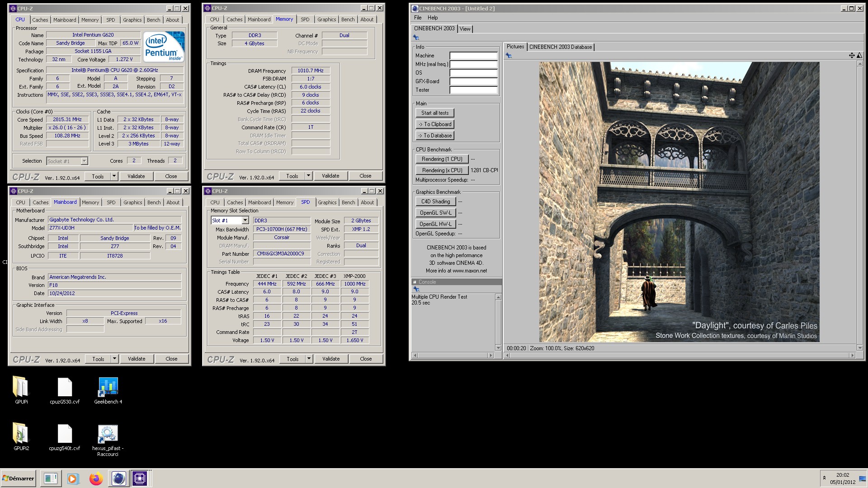
Task: Click the pin icon under the CINEBENCH 2003 tab
Action: tap(416, 38)
